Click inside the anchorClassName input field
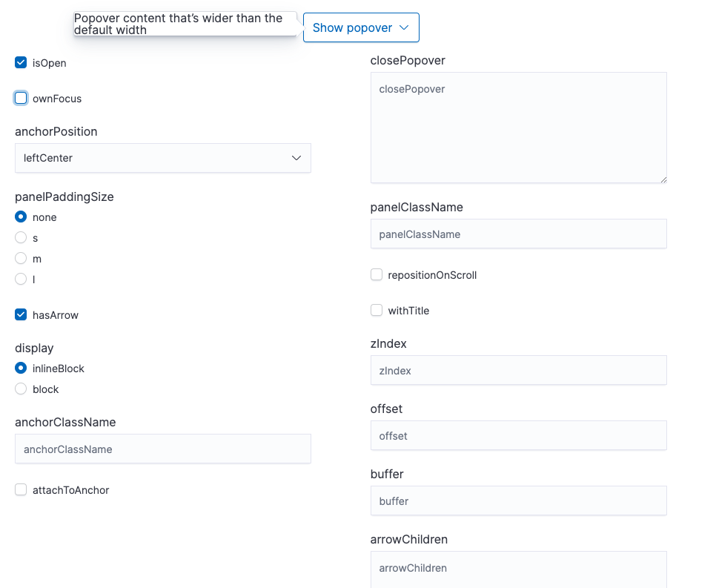 click(x=163, y=449)
